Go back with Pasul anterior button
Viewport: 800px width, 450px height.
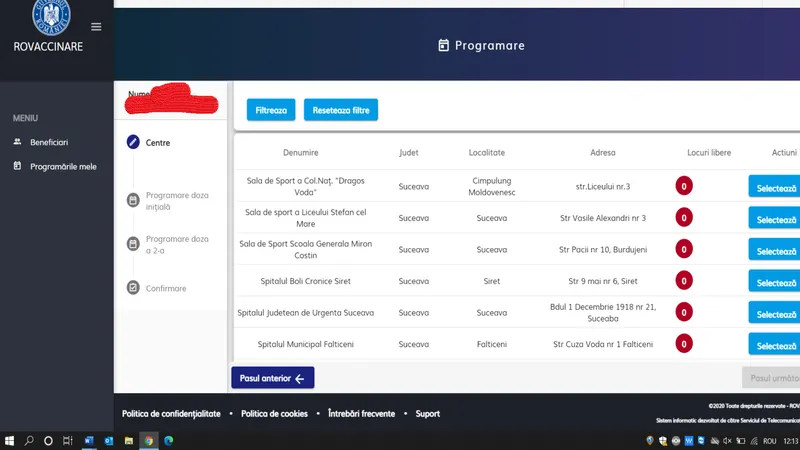[x=272, y=378]
